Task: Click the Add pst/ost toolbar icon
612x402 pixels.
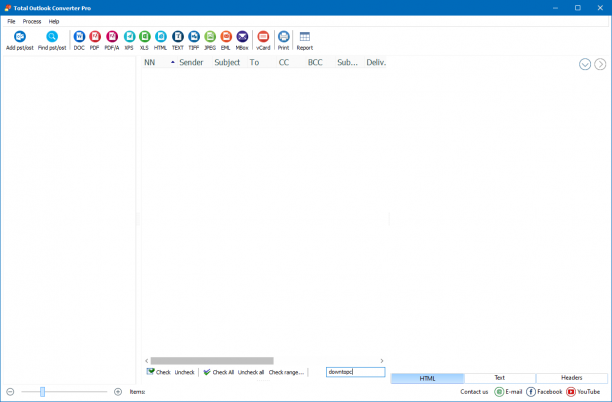Action: pos(20,37)
